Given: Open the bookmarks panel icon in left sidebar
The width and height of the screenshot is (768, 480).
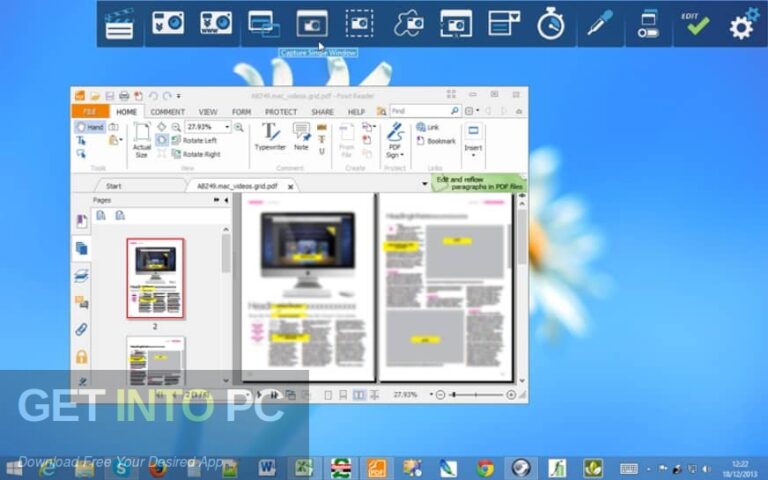Looking at the screenshot, I should pyautogui.click(x=81, y=221).
